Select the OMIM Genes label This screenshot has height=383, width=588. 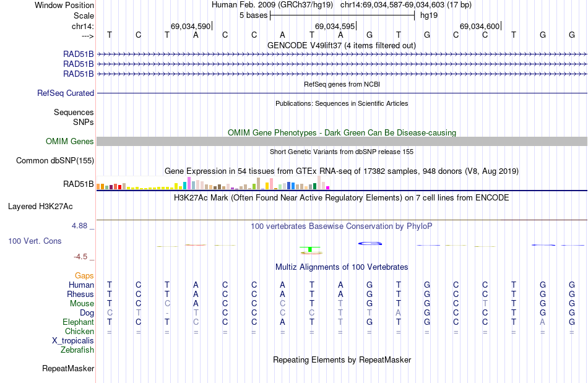(x=70, y=141)
